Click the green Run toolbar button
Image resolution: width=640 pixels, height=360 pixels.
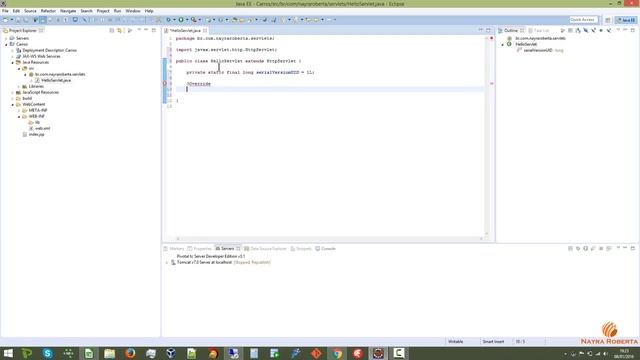click(181, 20)
